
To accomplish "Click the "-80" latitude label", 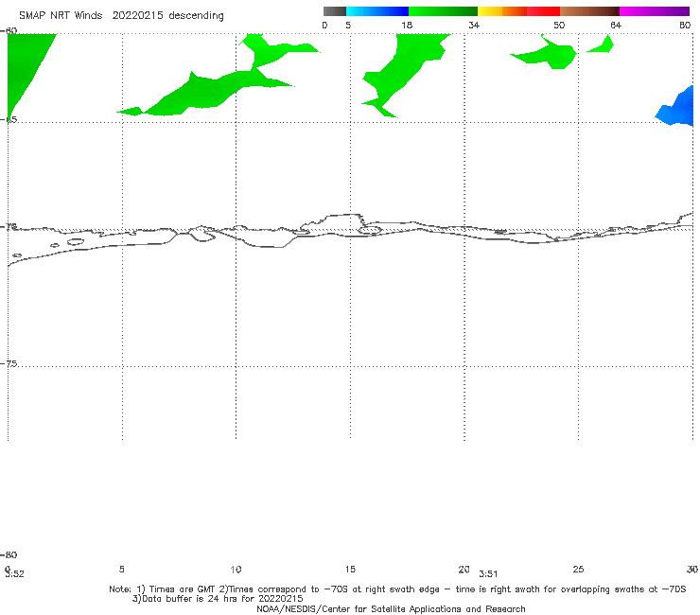I will [x=9, y=555].
